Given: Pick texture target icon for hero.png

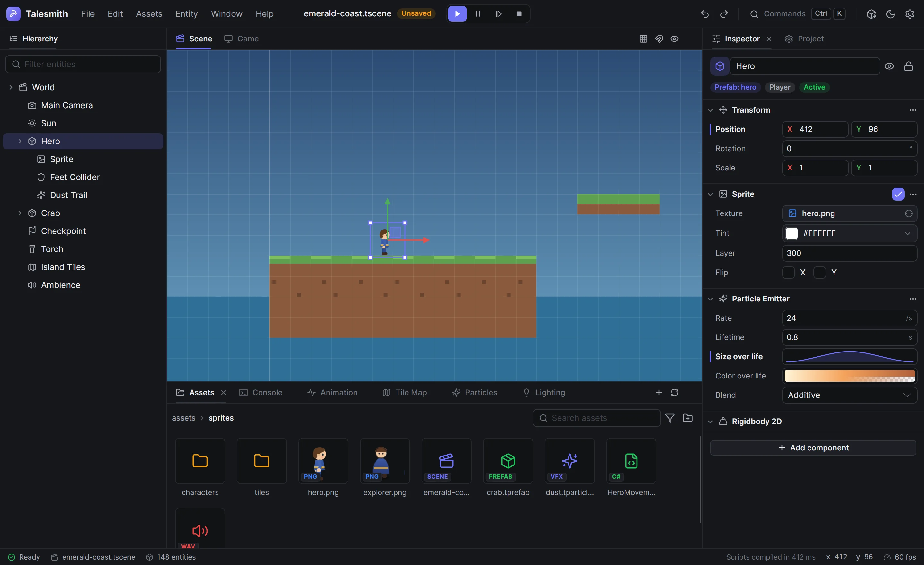Looking at the screenshot, I should tap(908, 213).
